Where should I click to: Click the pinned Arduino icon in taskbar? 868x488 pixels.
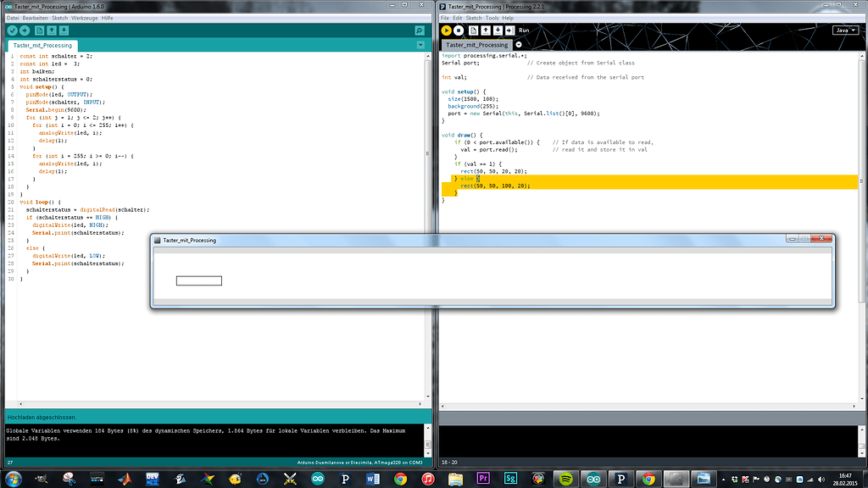[318, 479]
